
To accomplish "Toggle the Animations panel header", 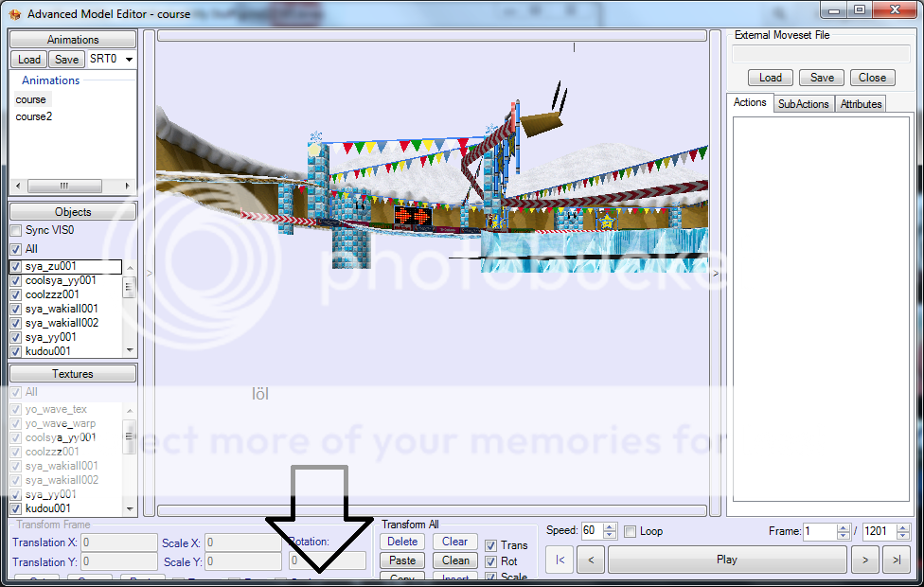I will point(73,40).
